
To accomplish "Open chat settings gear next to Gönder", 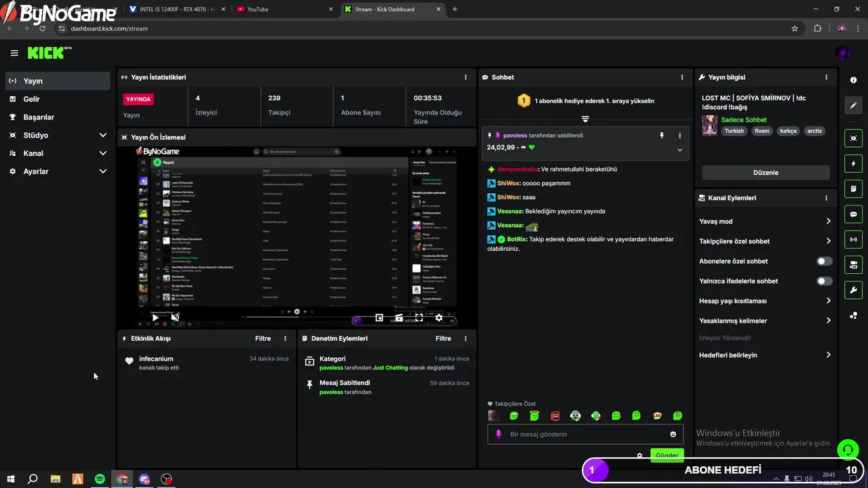I will tap(639, 455).
